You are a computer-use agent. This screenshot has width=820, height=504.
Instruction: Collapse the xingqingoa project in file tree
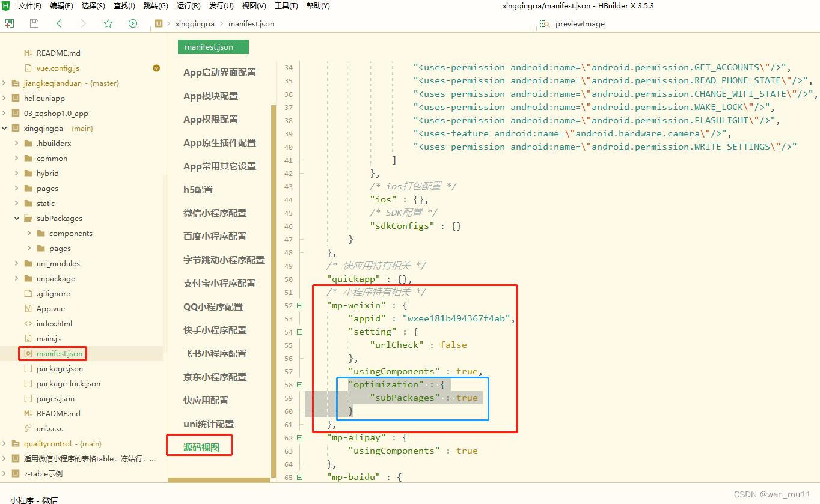4,128
